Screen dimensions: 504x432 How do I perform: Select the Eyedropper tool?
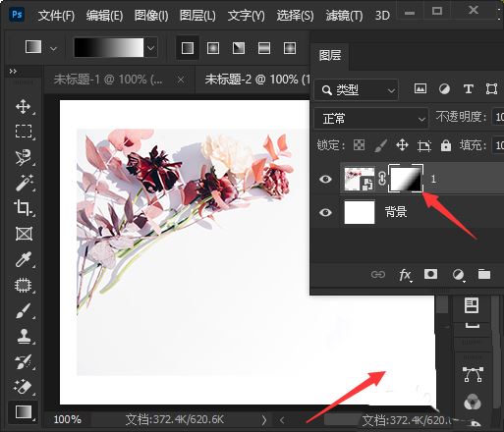(x=24, y=259)
